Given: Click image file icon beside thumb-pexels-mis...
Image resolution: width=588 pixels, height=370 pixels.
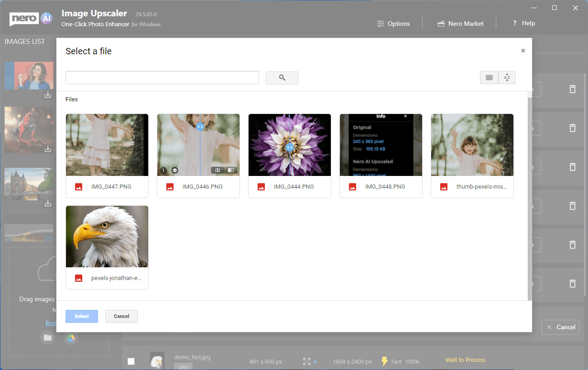Looking at the screenshot, I should (x=444, y=187).
